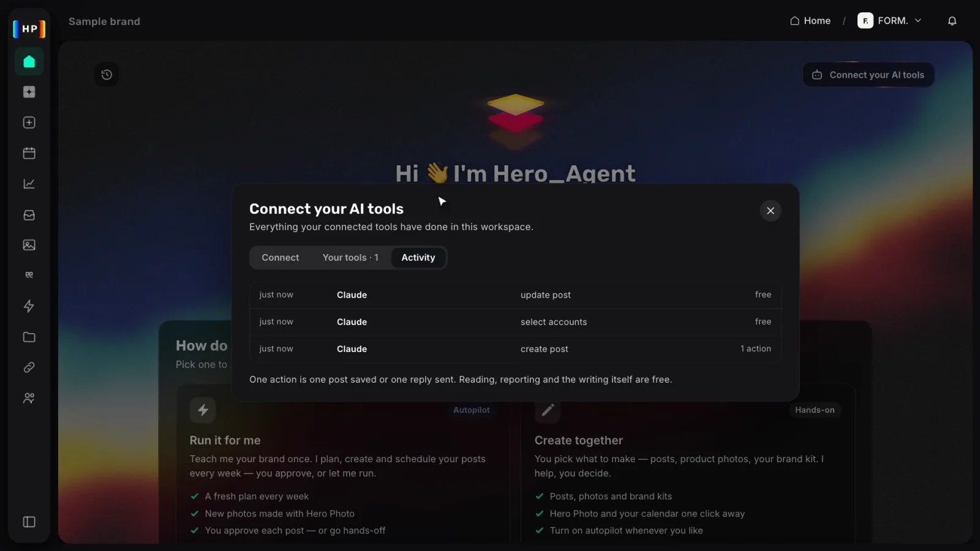Open the sparkle icon below the sidebar home icon
Viewport: 980px width, 551px height.
pos(29,92)
